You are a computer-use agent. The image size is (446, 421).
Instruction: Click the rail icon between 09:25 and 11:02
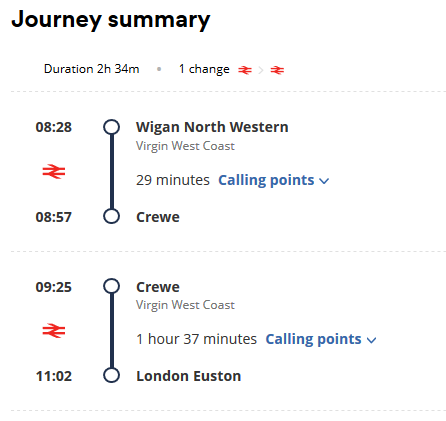(x=54, y=331)
